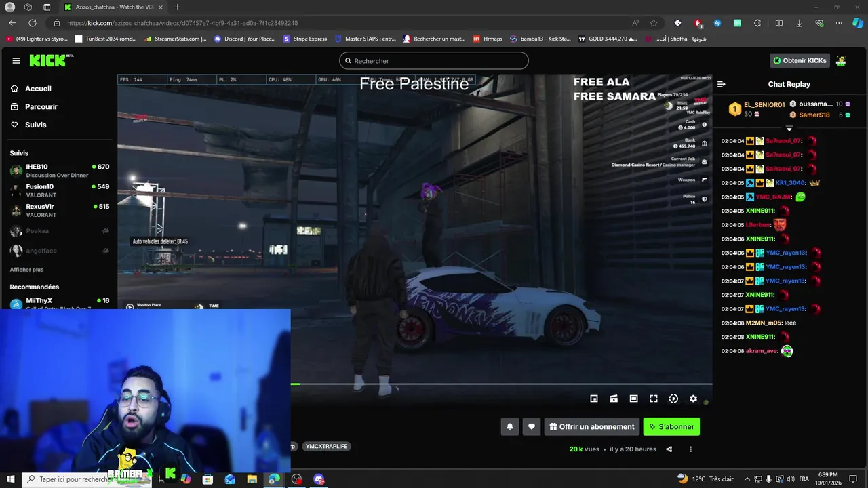Enter fullscreen video mode
This screenshot has width=868, height=488.
click(654, 399)
